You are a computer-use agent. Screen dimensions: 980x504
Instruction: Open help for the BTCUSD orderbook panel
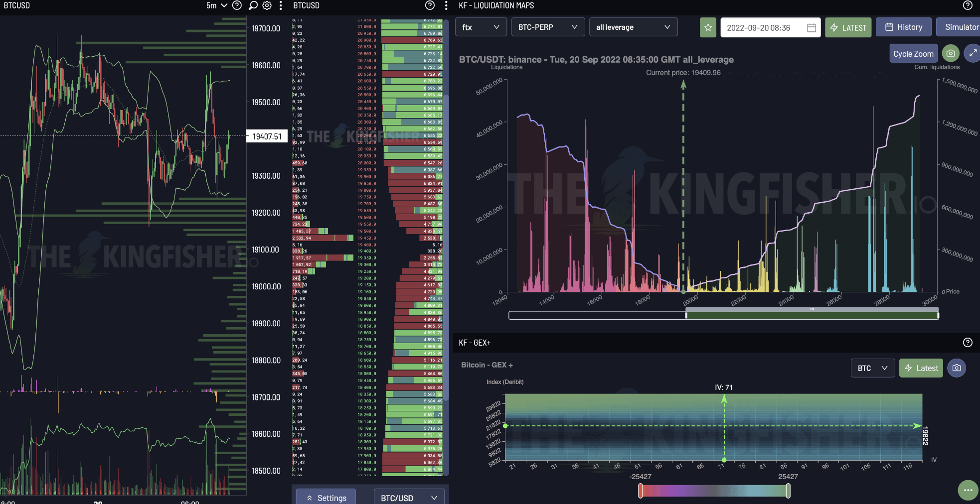click(430, 5)
